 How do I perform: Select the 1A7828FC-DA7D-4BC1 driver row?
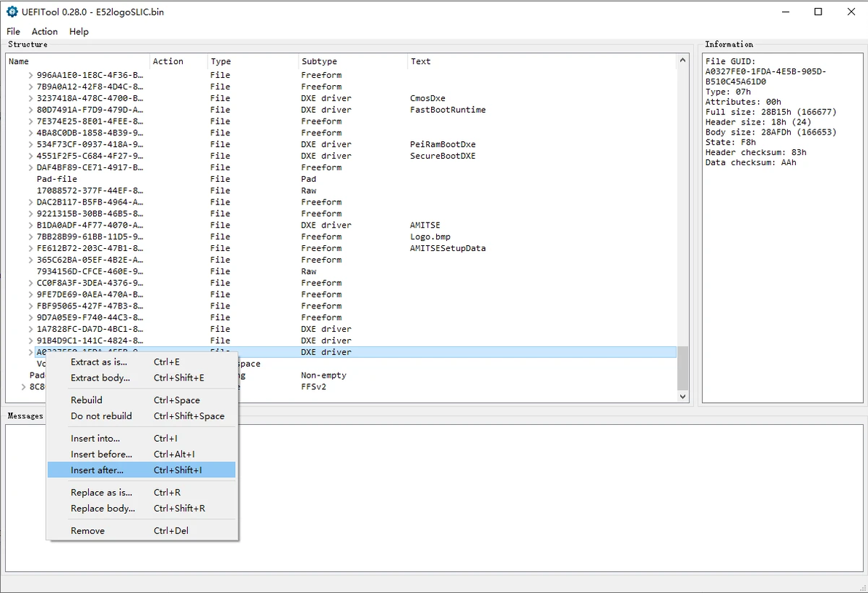tap(342, 329)
